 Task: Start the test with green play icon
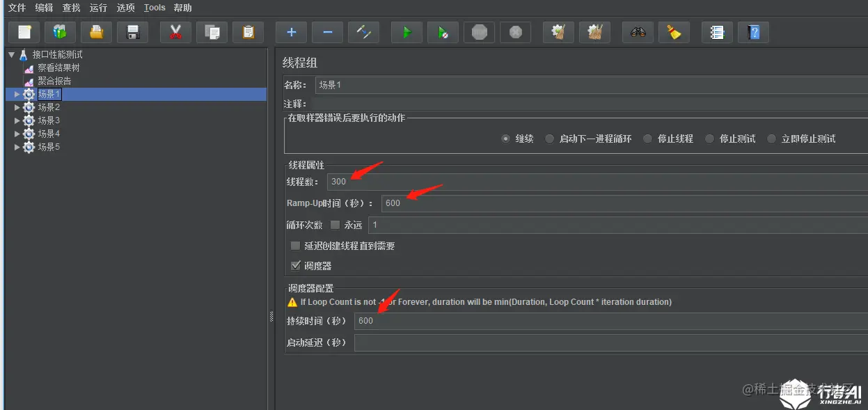coord(407,32)
